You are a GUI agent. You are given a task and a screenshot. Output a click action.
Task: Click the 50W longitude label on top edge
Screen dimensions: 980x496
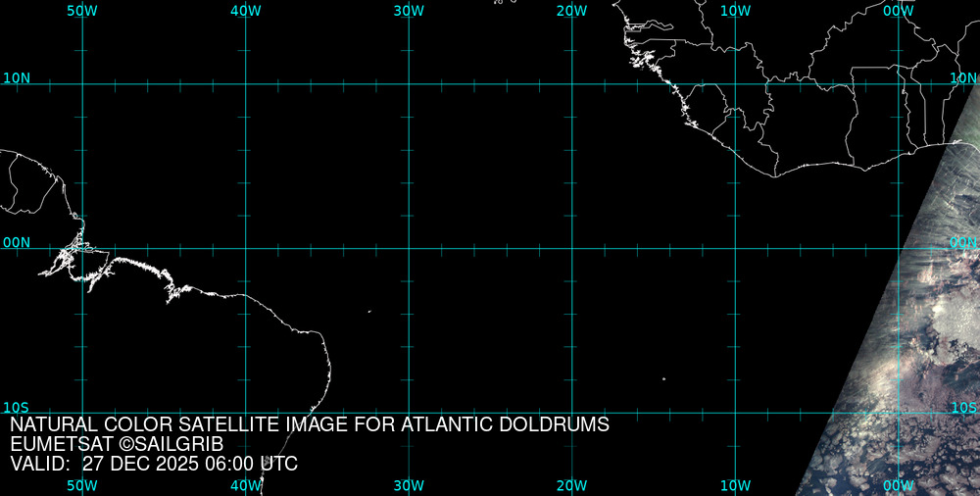82,10
